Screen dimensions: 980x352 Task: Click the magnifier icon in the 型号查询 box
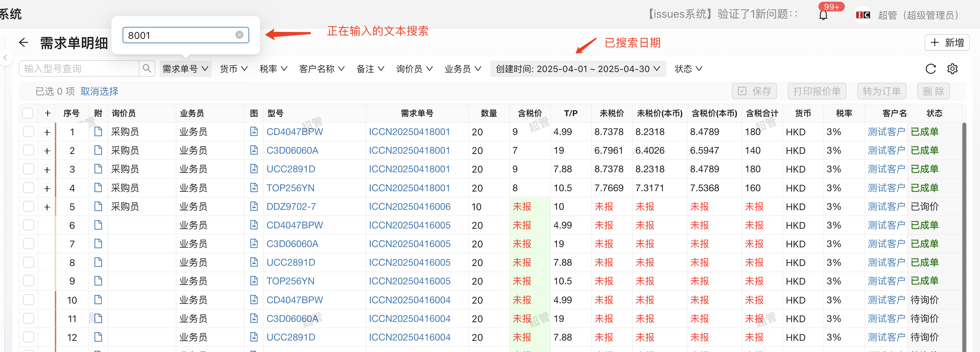tap(147, 68)
